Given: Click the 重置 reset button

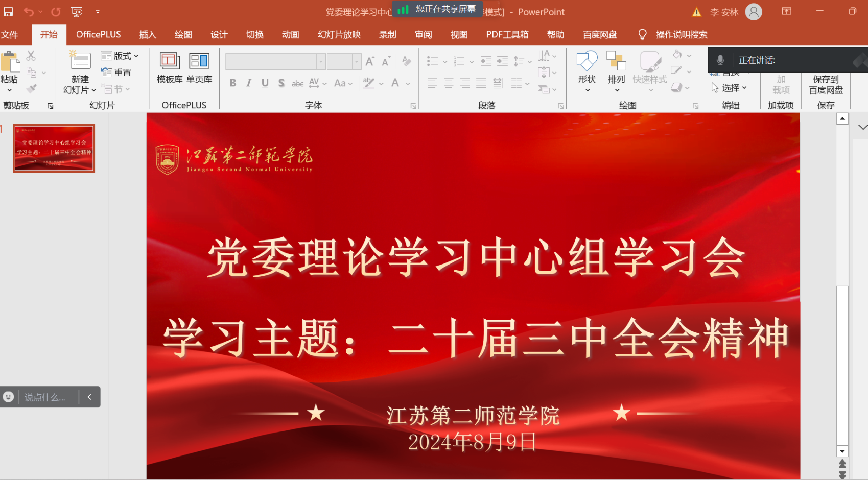Looking at the screenshot, I should (116, 73).
